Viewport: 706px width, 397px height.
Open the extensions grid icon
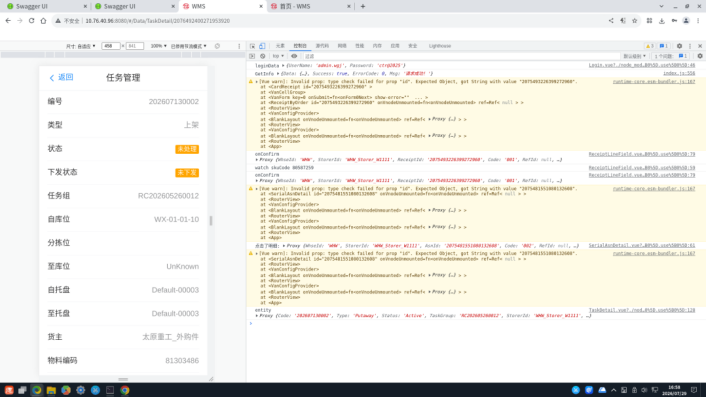click(649, 21)
